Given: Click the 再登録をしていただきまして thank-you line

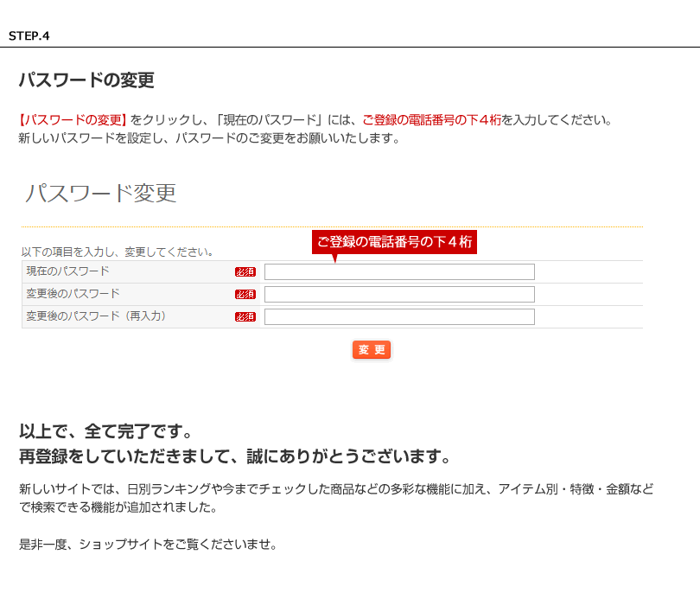Looking at the screenshot, I should click(235, 456).
